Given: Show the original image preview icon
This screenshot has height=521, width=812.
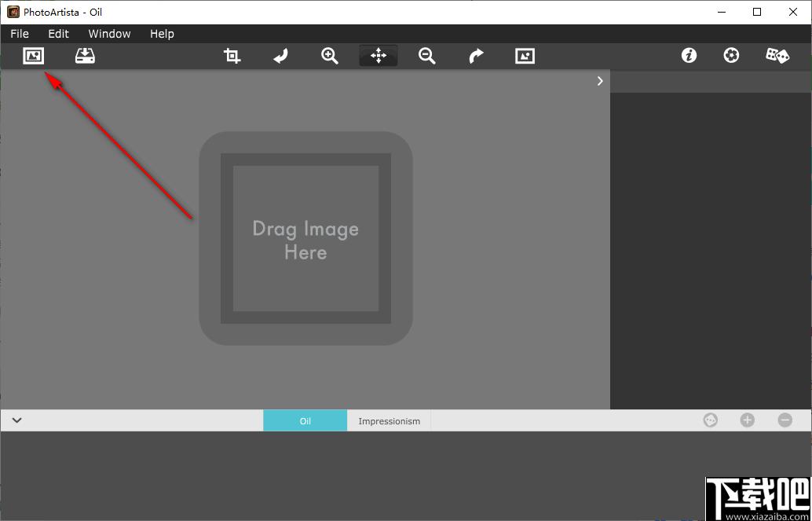Looking at the screenshot, I should click(525, 56).
